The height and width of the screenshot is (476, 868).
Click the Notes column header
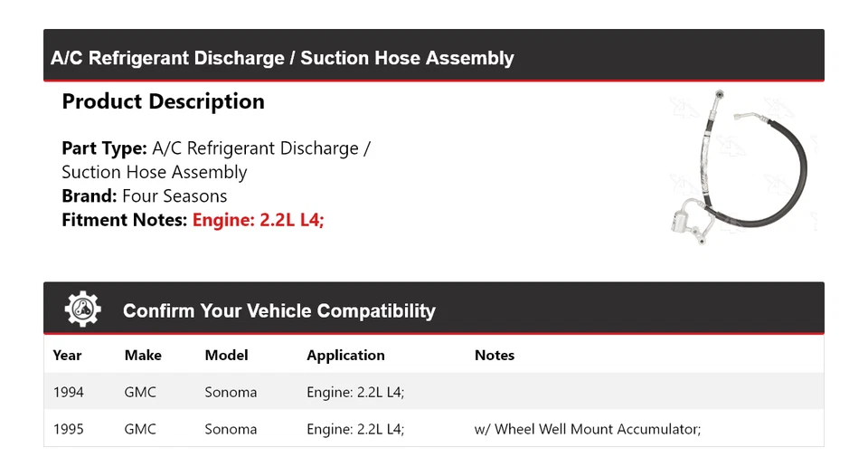pos(495,356)
